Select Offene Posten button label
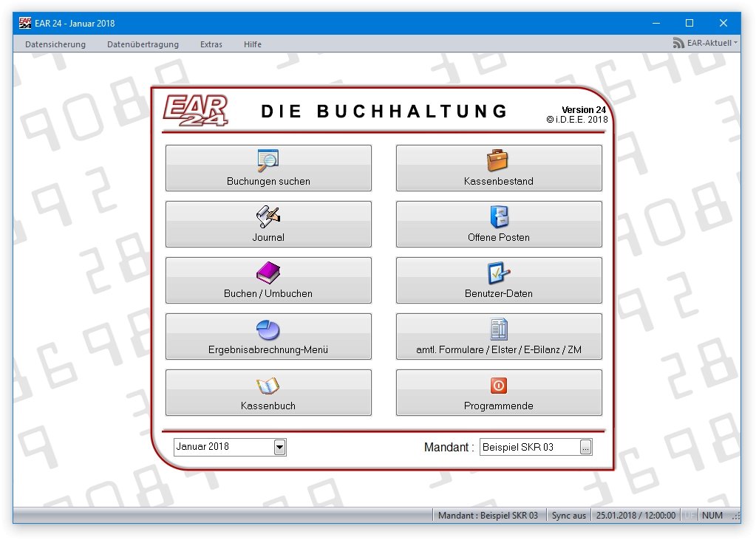The height and width of the screenshot is (540, 756). click(x=499, y=237)
